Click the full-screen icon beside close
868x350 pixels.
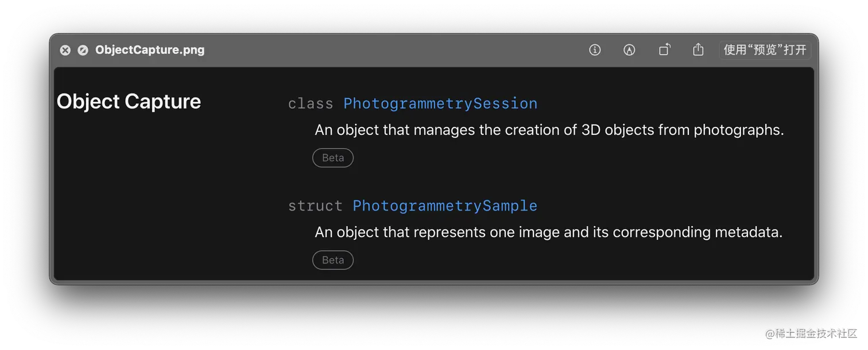83,50
